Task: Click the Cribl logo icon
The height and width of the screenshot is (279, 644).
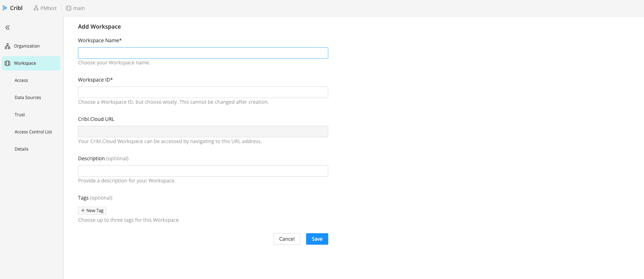Action: [5, 8]
